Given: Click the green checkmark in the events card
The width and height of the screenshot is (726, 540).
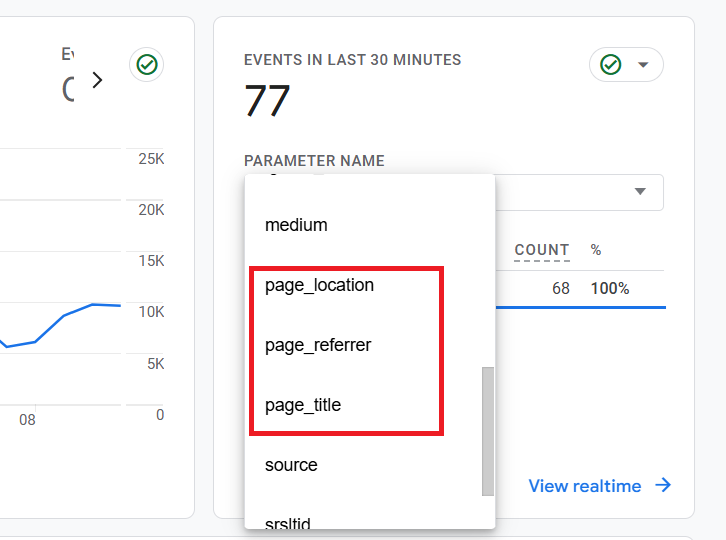Looking at the screenshot, I should (x=611, y=65).
